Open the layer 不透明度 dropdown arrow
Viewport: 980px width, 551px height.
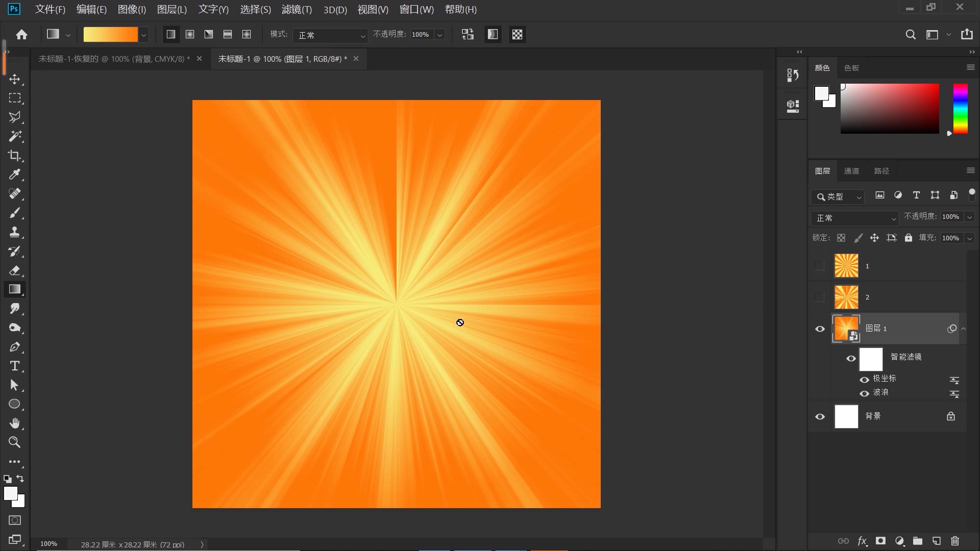969,217
